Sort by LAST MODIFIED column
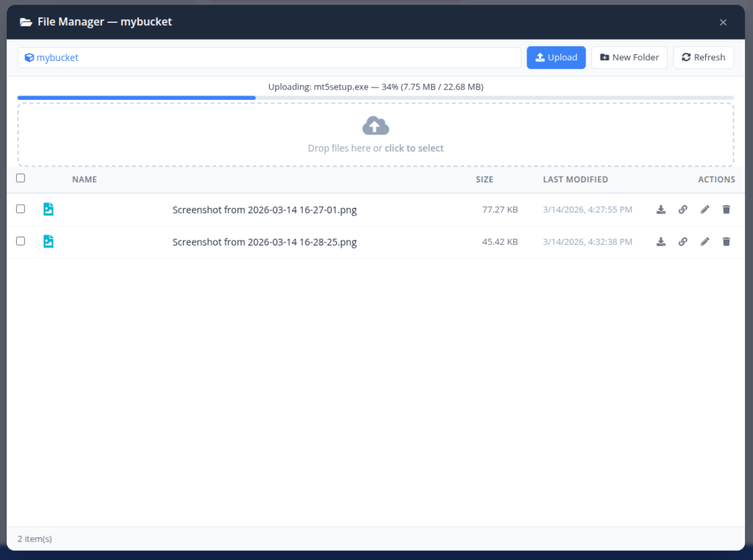The height and width of the screenshot is (560, 753). (x=576, y=179)
